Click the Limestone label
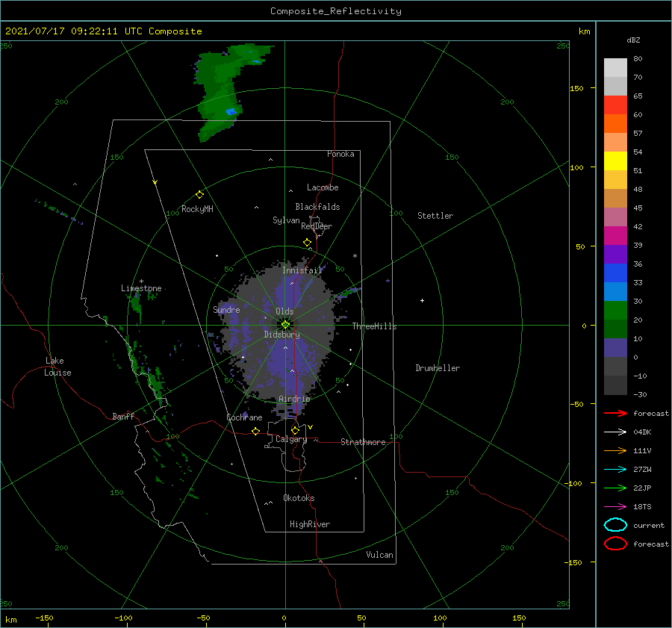The height and width of the screenshot is (628, 672). tap(141, 288)
